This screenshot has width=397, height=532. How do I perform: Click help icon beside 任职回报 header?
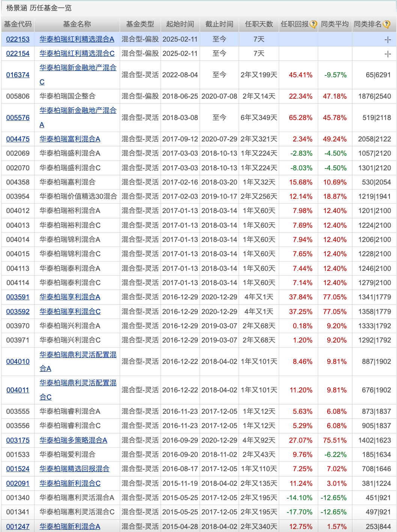point(313,24)
